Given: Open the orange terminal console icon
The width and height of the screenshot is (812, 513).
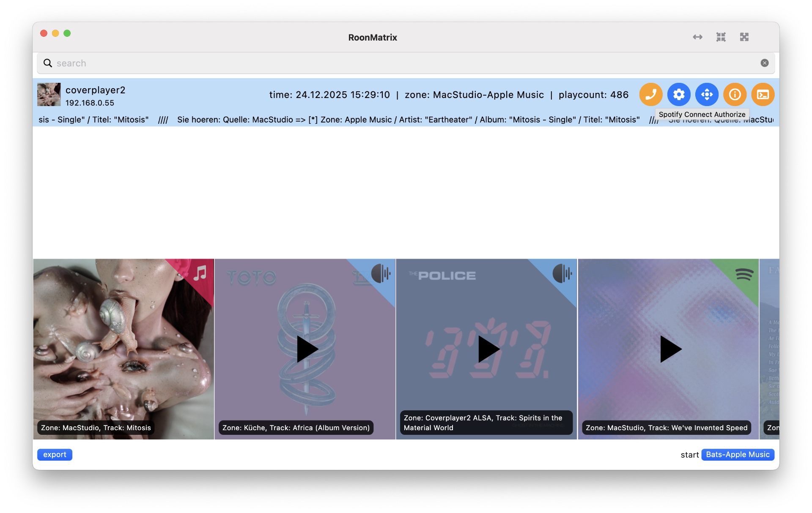Looking at the screenshot, I should [x=763, y=94].
